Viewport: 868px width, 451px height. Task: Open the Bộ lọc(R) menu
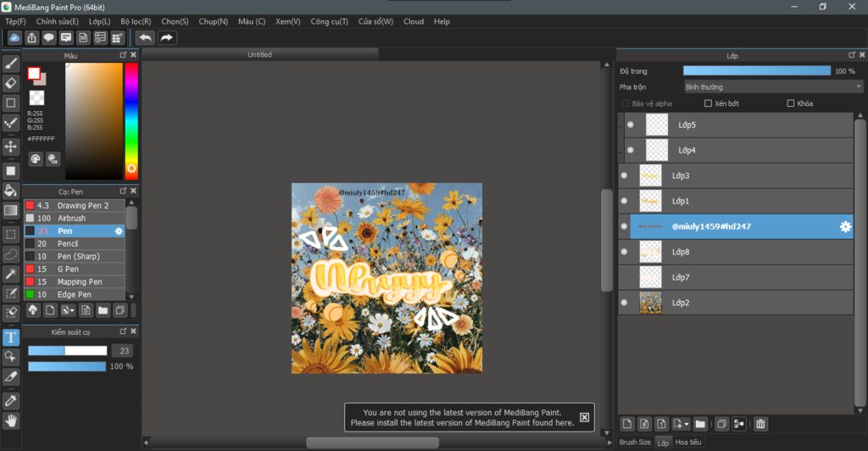(136, 21)
